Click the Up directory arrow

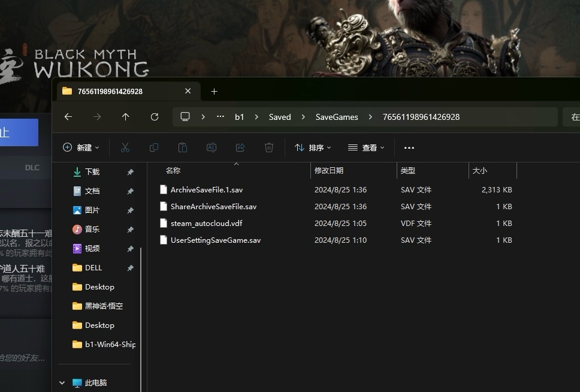pyautogui.click(x=125, y=117)
